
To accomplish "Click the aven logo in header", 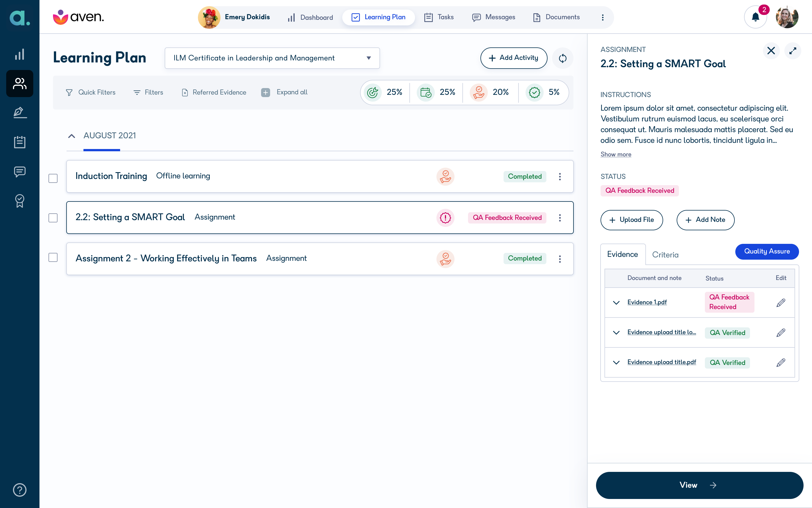I will (x=78, y=17).
